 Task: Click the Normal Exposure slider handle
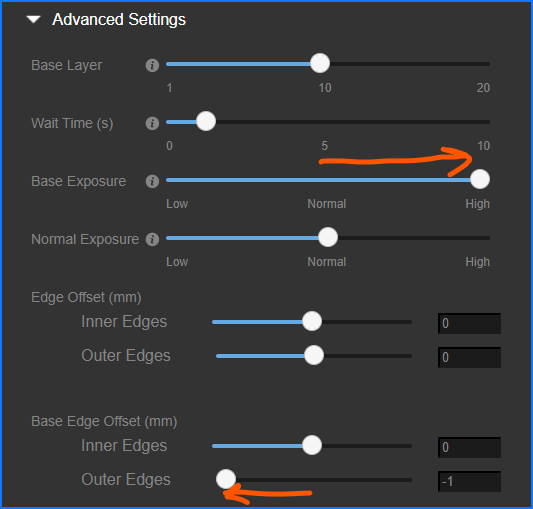(x=328, y=237)
